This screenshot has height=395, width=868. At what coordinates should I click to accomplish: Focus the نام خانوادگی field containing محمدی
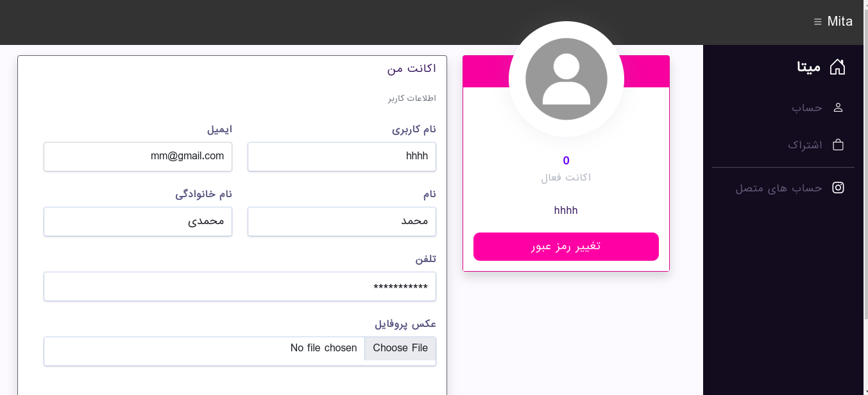(138, 222)
